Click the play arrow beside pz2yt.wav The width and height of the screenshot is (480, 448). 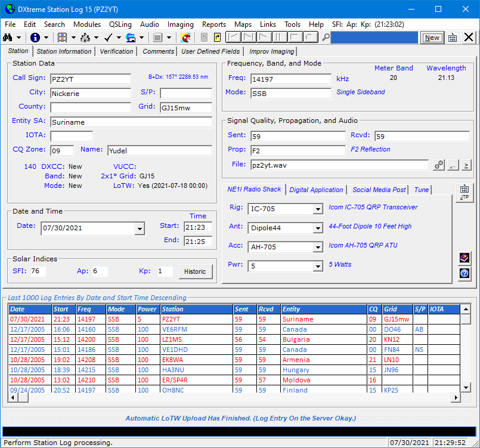465,165
